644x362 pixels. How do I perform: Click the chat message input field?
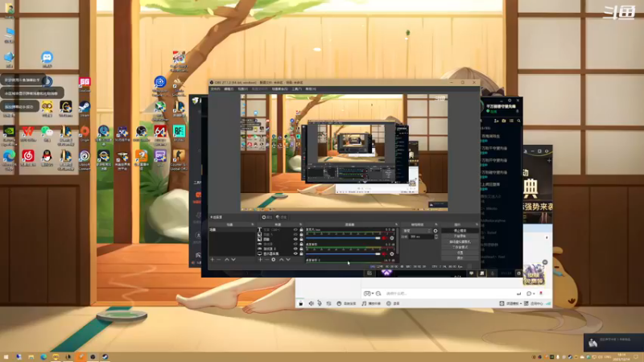point(450,294)
